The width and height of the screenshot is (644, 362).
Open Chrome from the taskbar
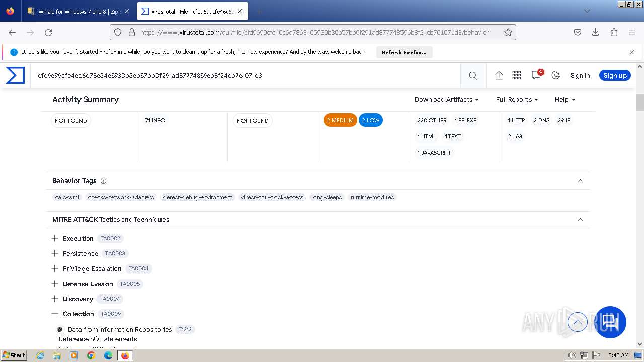[91, 355]
